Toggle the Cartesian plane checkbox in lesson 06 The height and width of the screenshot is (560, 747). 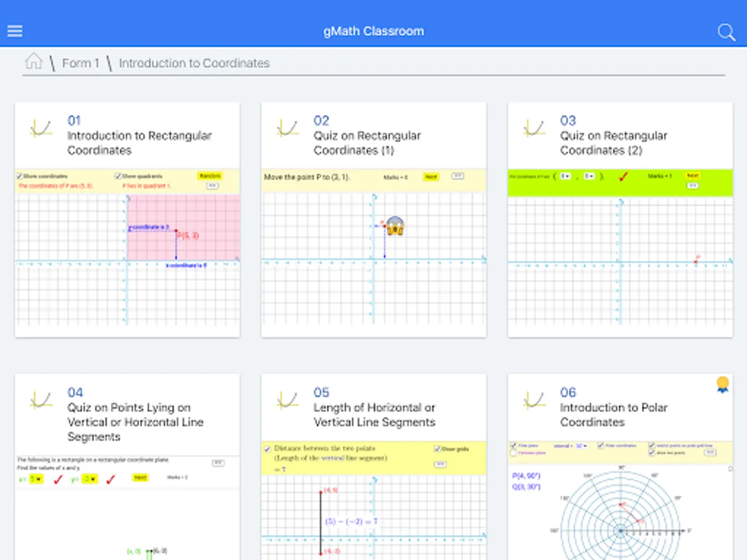point(513,453)
